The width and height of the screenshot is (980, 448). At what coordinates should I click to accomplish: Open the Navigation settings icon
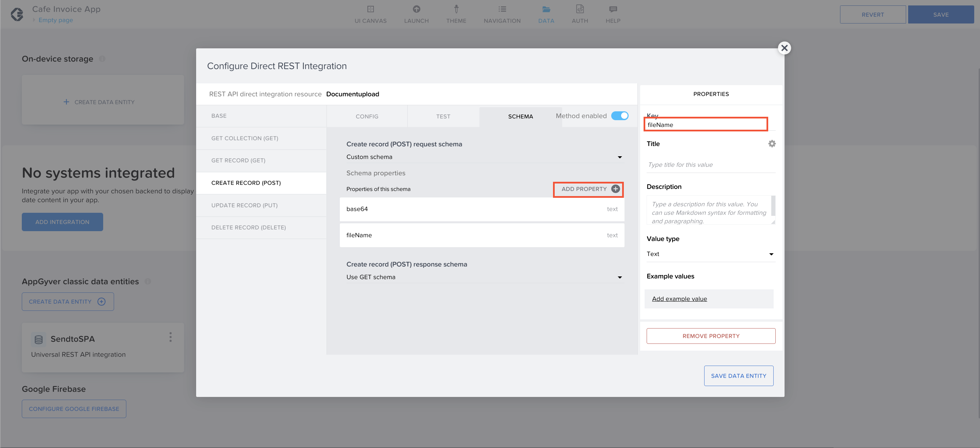click(502, 9)
